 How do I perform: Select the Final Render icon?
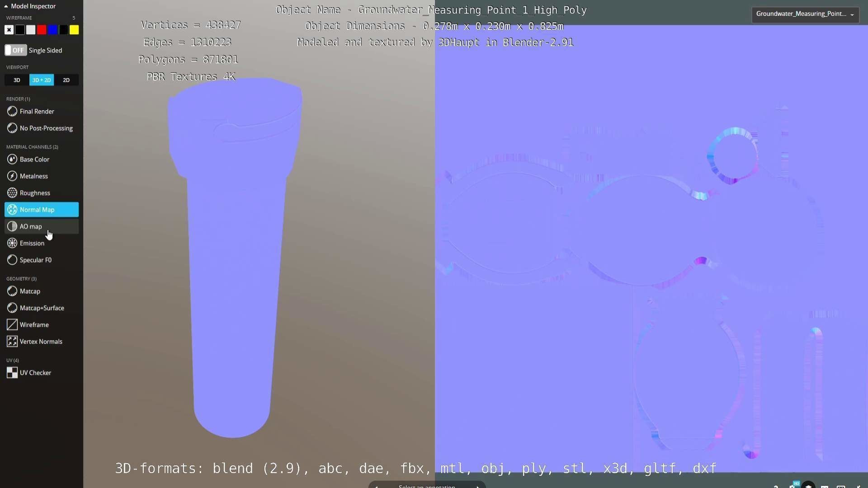[12, 112]
